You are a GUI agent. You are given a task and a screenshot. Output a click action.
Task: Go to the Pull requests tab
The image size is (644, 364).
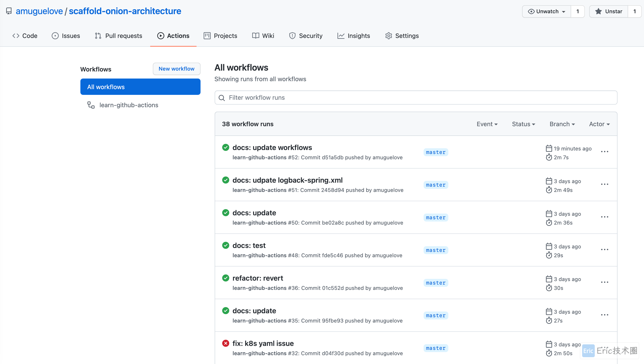[x=118, y=36]
